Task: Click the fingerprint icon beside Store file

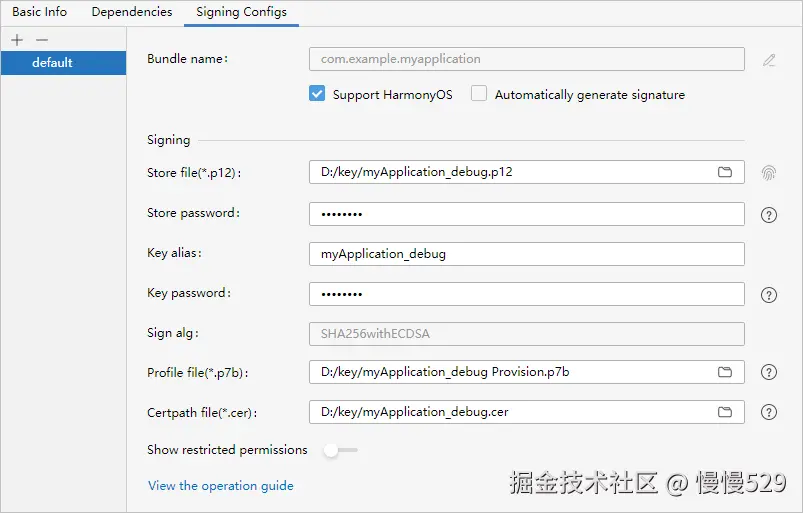Action: pyautogui.click(x=769, y=173)
